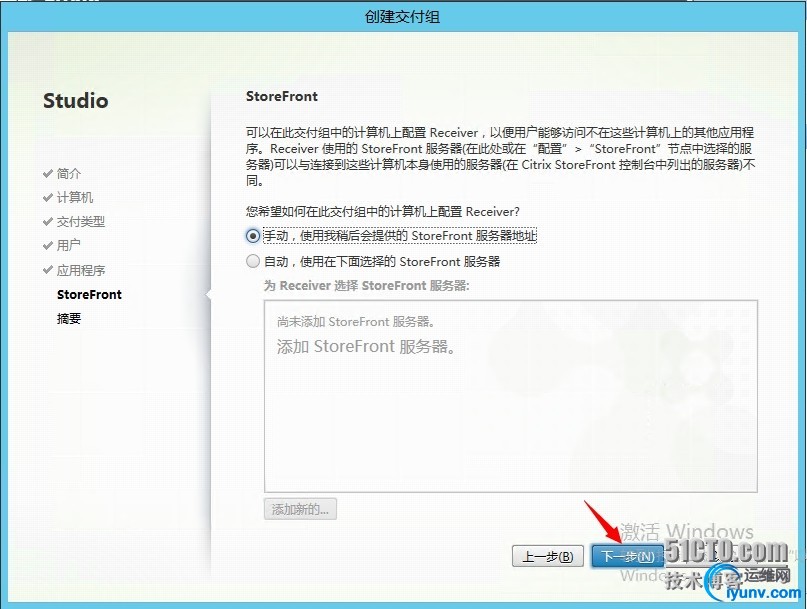Image resolution: width=807 pixels, height=609 pixels.
Task: Go to the 简介 wizard step
Action: coord(69,173)
